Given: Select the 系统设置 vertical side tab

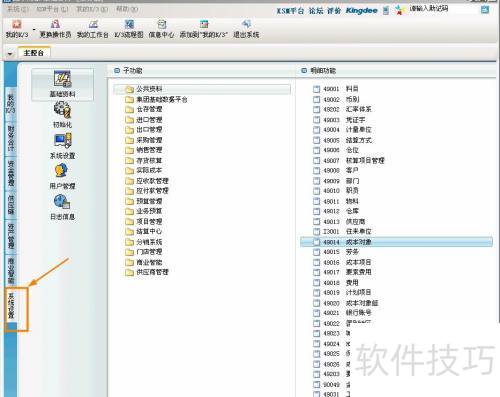Looking at the screenshot, I should [11, 306].
